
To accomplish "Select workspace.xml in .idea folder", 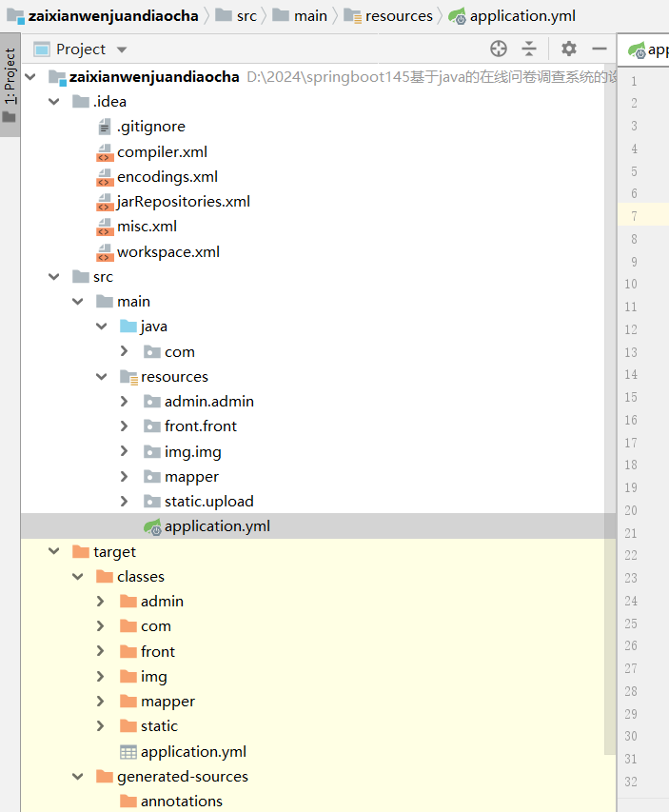I will tap(167, 251).
